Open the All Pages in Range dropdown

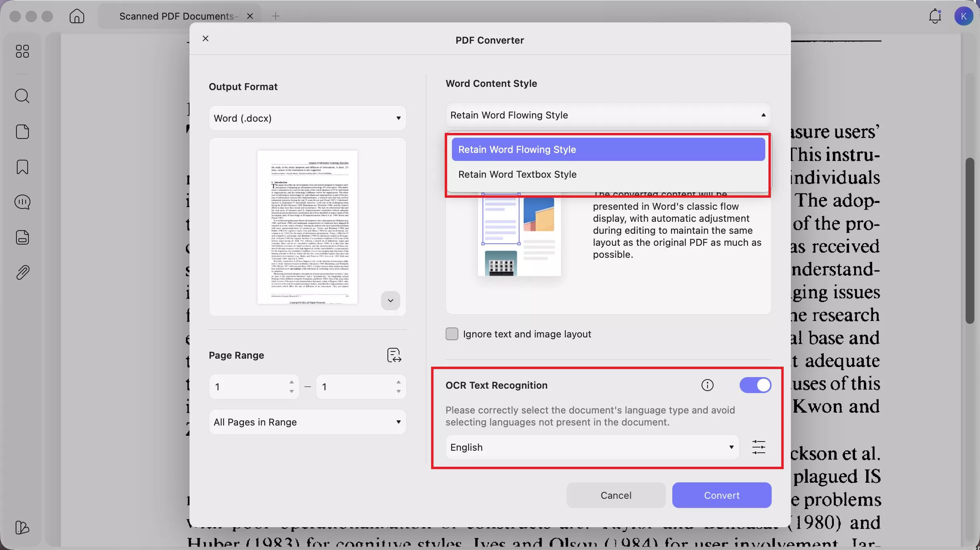pos(307,422)
